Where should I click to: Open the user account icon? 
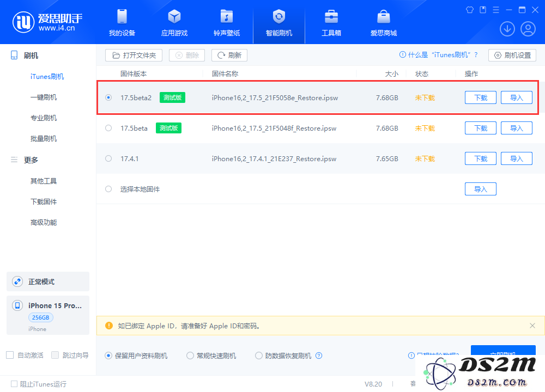pos(528,29)
